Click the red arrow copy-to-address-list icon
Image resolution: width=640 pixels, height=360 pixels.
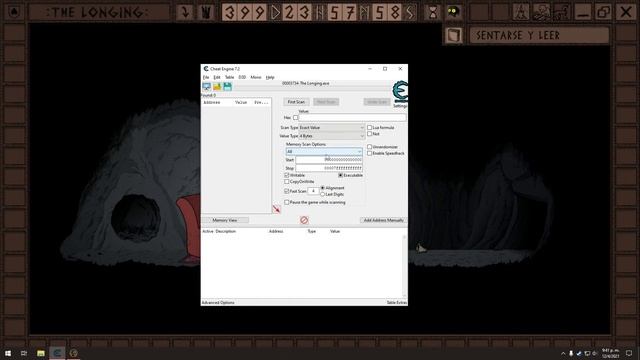pyautogui.click(x=276, y=209)
